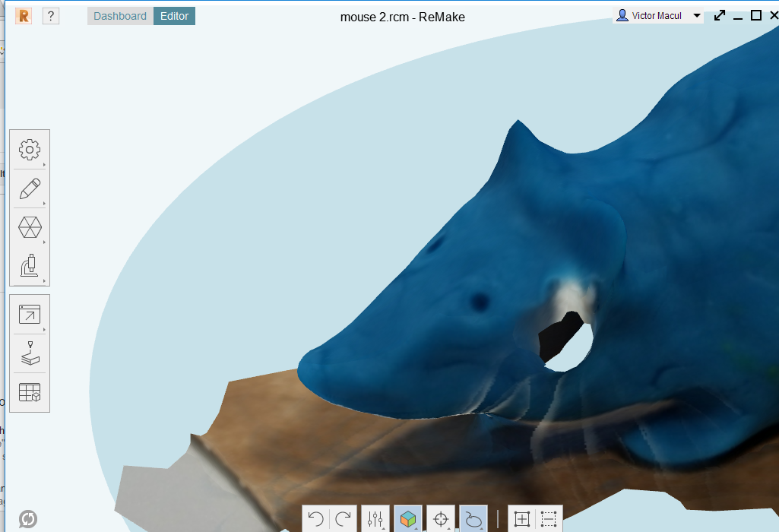The image size is (779, 532).
Task: Open the hexagon mesh tools
Action: [x=30, y=227]
